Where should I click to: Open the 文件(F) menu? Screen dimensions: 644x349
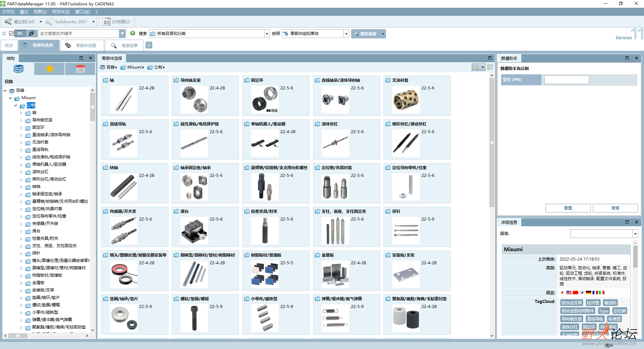8,12
